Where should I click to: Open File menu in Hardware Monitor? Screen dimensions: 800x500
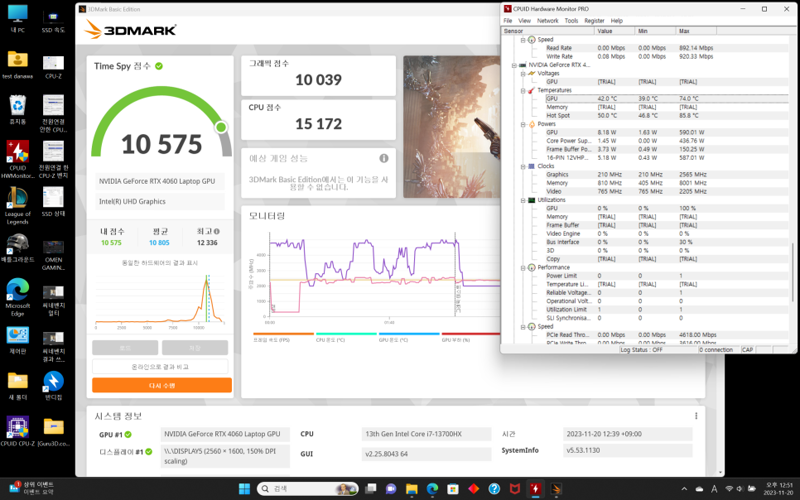tap(508, 21)
